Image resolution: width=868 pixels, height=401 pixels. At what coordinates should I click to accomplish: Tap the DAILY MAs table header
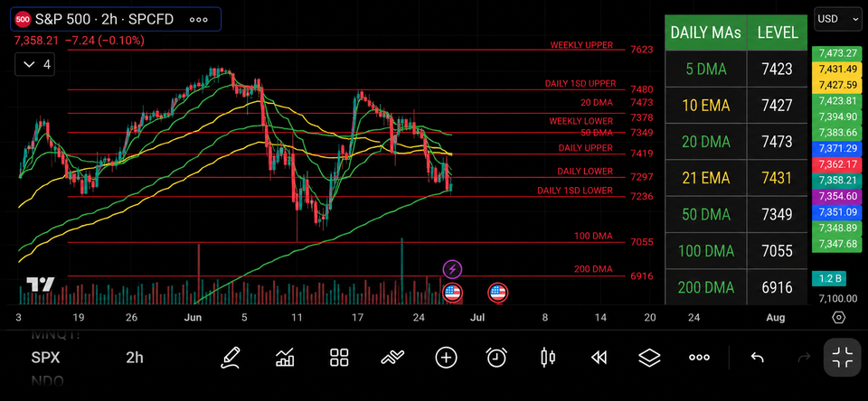(706, 33)
